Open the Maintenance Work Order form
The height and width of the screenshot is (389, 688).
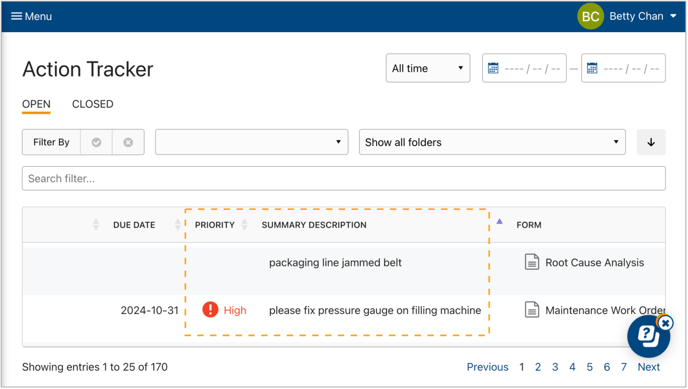[x=605, y=310]
